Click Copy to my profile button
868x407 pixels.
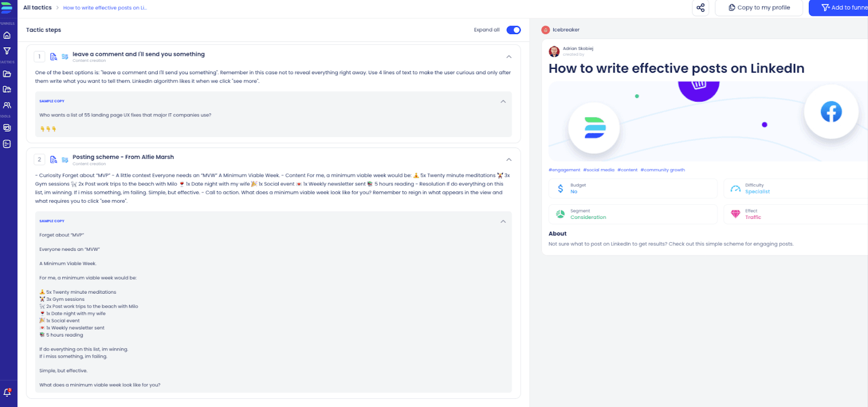point(758,8)
